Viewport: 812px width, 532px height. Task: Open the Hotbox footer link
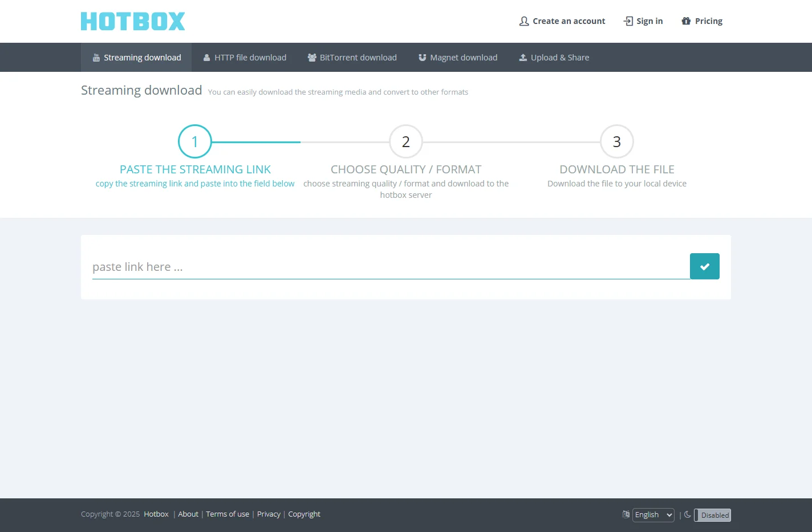pyautogui.click(x=156, y=514)
